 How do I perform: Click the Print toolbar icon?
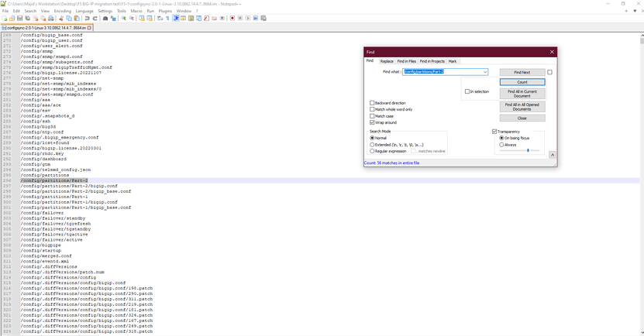click(x=51, y=19)
